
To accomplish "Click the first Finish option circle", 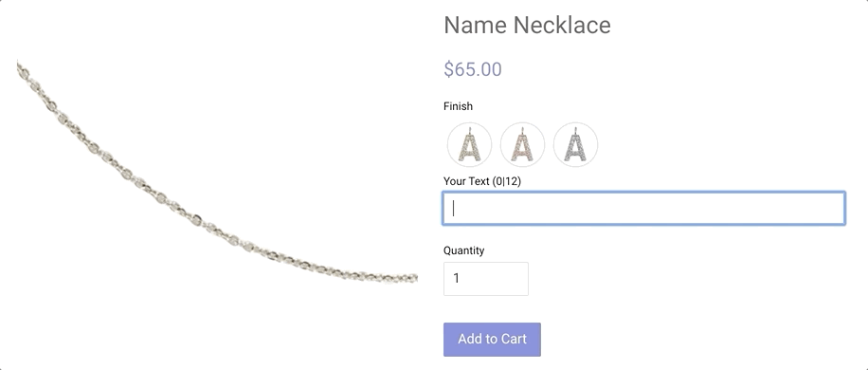I will pyautogui.click(x=469, y=144).
